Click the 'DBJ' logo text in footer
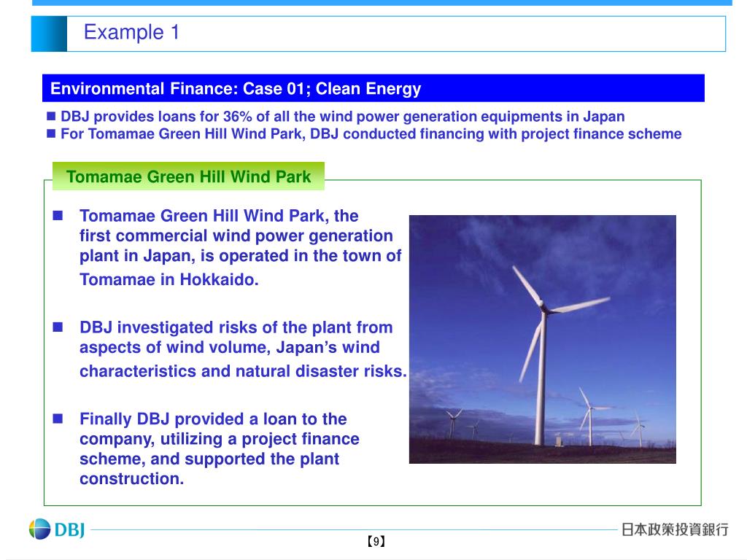The width and height of the screenshot is (747, 560). coord(69,529)
